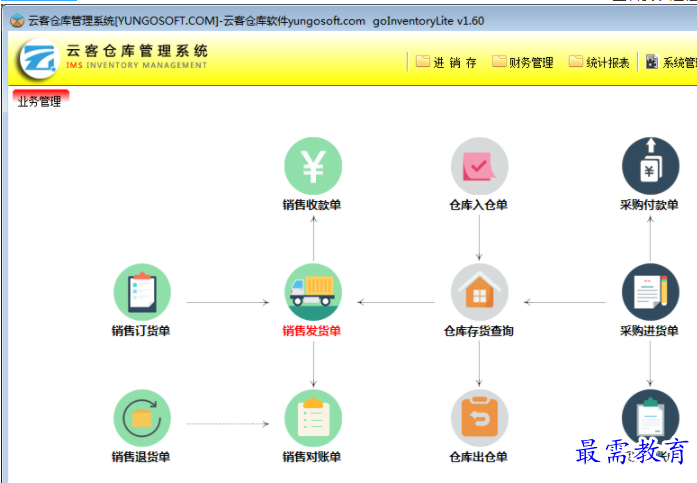Click the 云客仓库管理系统 Z logo
697x483 pixels.
(39, 59)
